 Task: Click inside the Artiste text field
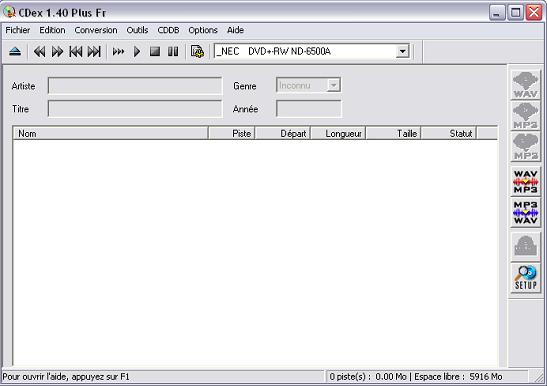[135, 86]
